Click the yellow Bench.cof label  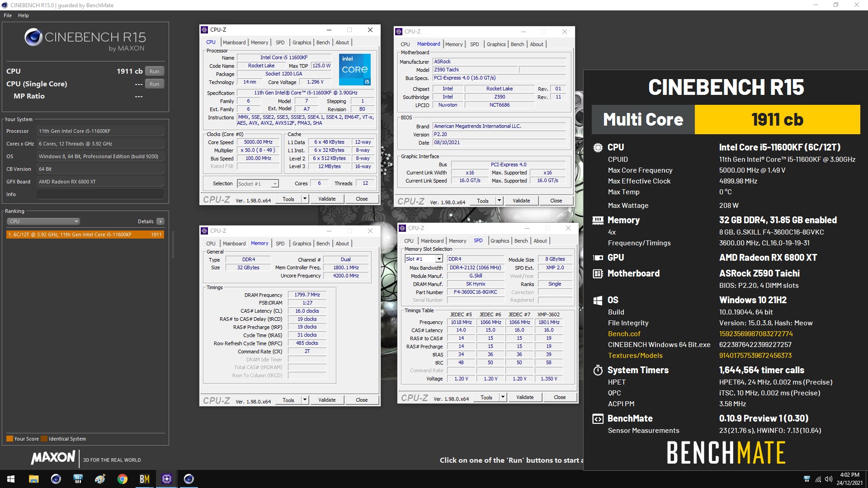click(624, 334)
